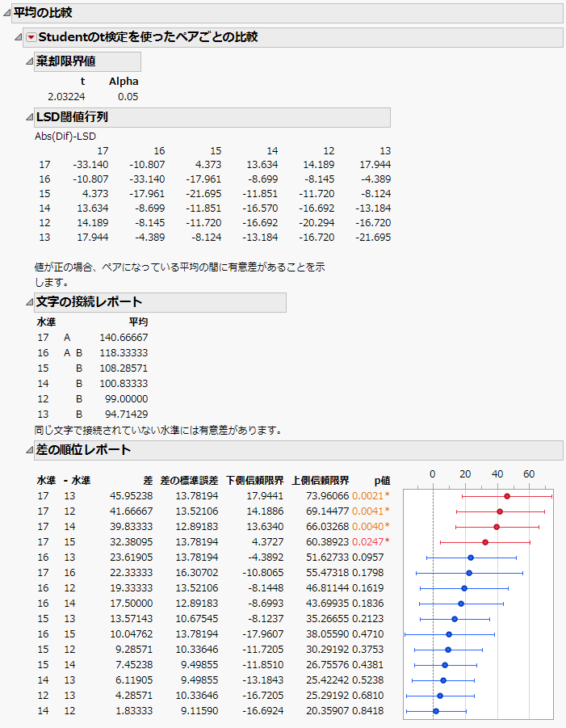Click the mean value 108.28571 for level 15

124,368
